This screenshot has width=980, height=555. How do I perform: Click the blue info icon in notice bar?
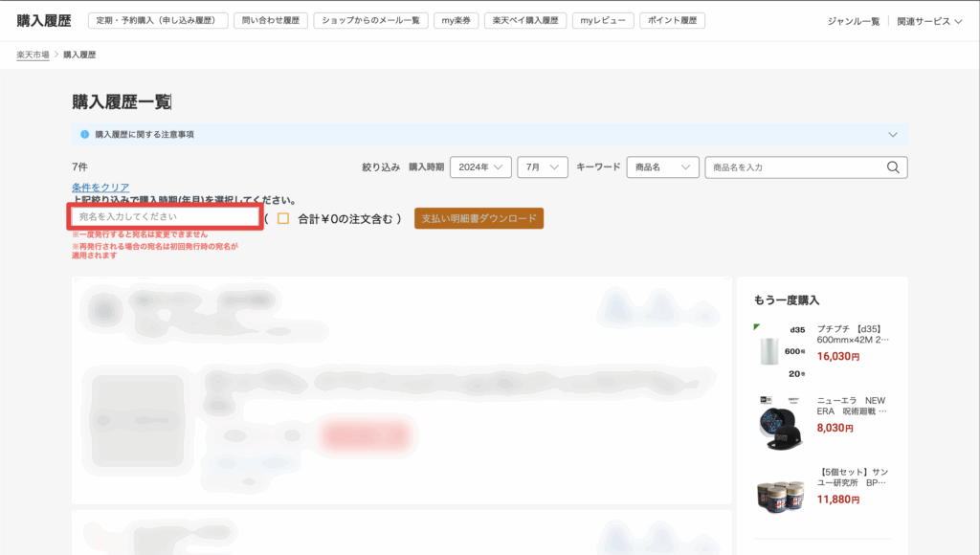84,135
